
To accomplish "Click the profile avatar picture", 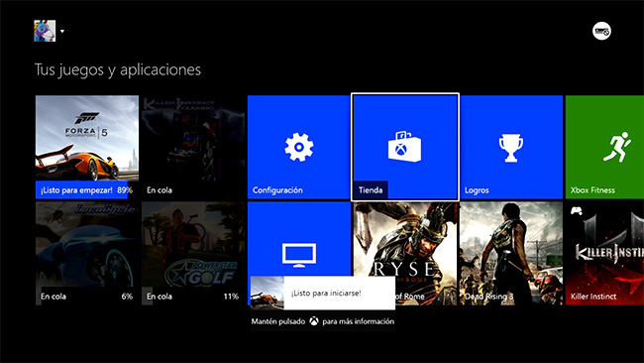I will 45,31.
